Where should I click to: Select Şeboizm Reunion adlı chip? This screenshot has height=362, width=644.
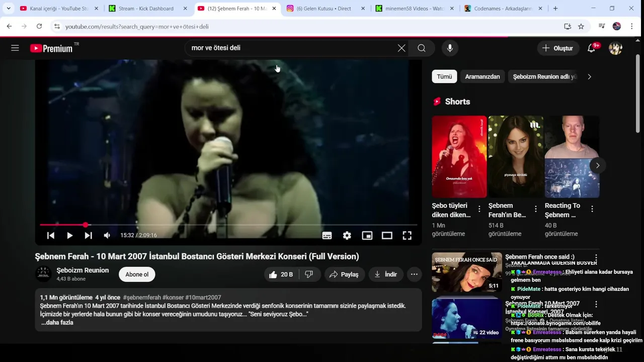point(544,76)
